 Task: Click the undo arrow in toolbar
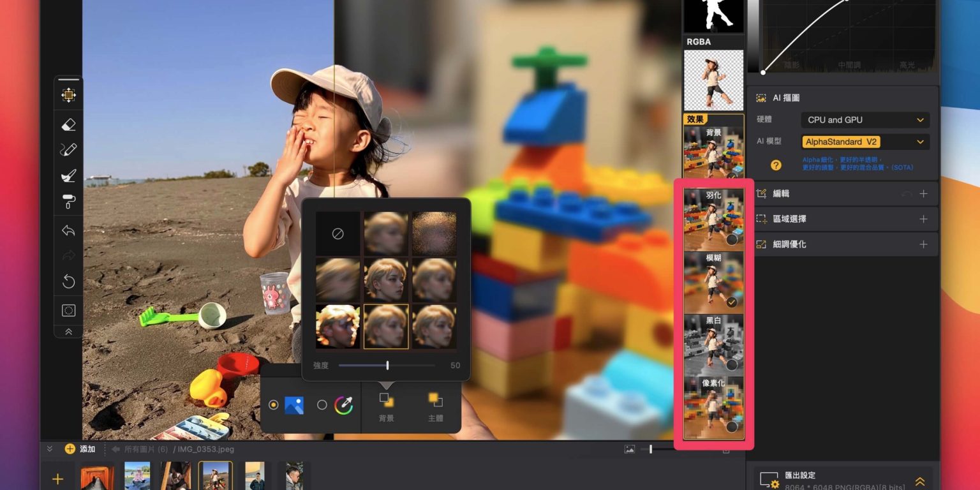(68, 230)
